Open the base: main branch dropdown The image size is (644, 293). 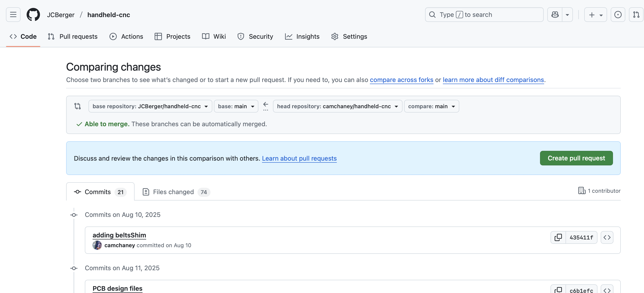pyautogui.click(x=236, y=106)
